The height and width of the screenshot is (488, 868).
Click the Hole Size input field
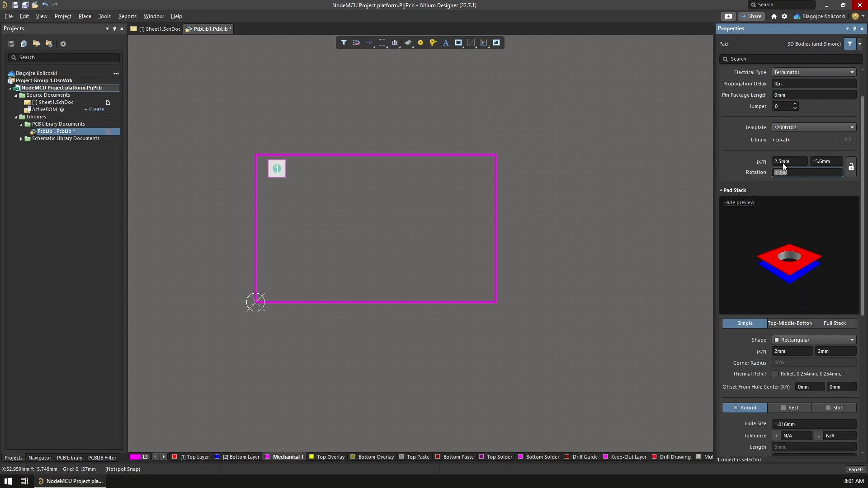(814, 424)
